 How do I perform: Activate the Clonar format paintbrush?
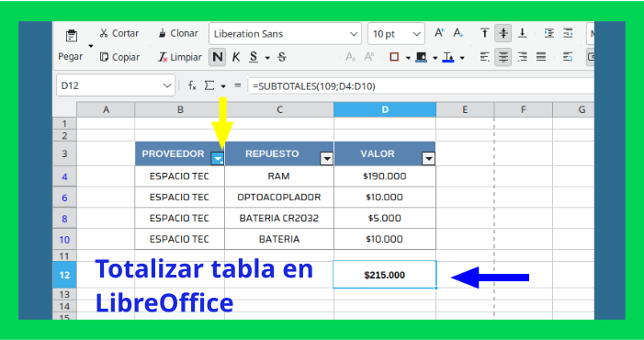click(178, 33)
